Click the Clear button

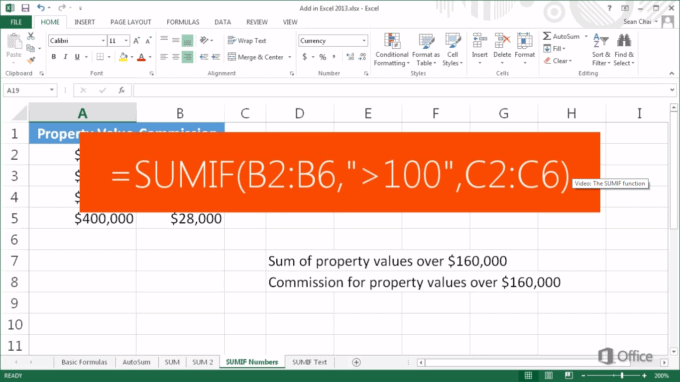(x=558, y=61)
